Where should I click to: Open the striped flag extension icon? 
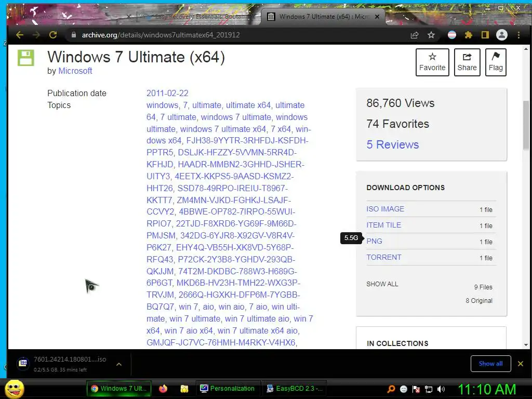pyautogui.click(x=452, y=35)
